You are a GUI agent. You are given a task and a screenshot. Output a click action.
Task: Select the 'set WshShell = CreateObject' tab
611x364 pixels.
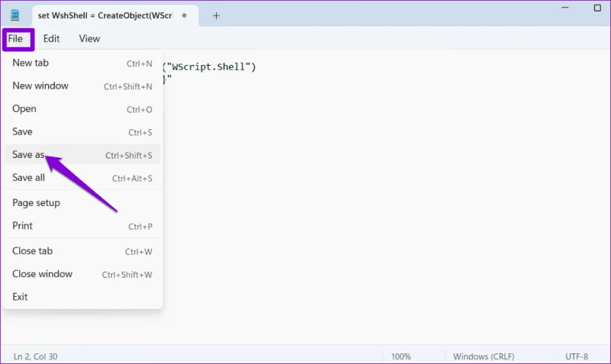point(115,15)
